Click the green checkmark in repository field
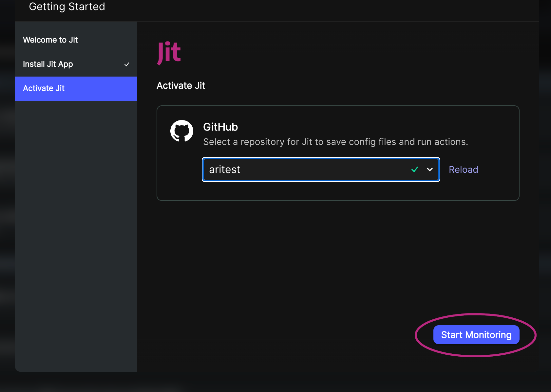Screen dimensions: 551x392 [415, 169]
